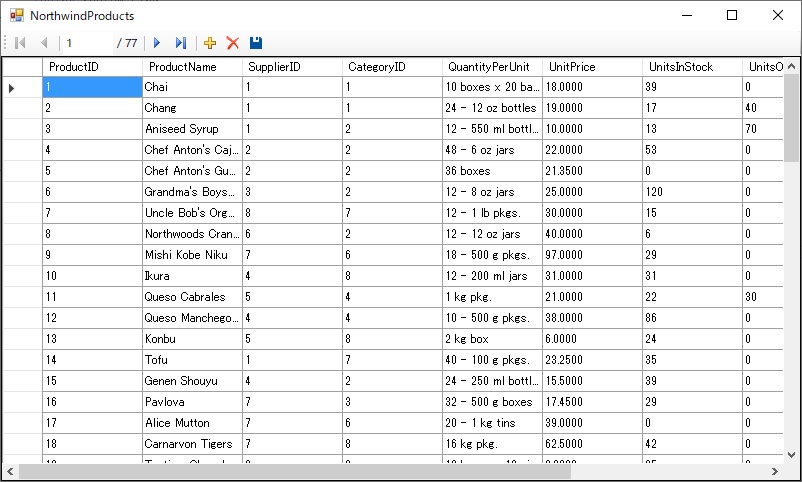The width and height of the screenshot is (802, 482).
Task: Click the '48 - 6 oz jars' cell
Action: [x=492, y=150]
